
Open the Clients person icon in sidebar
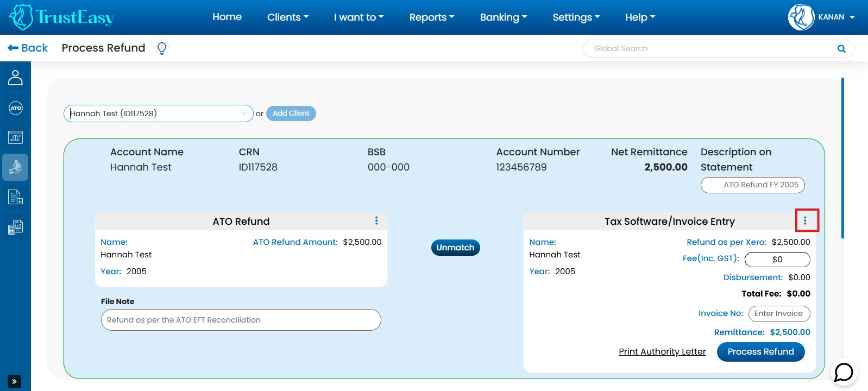[15, 78]
